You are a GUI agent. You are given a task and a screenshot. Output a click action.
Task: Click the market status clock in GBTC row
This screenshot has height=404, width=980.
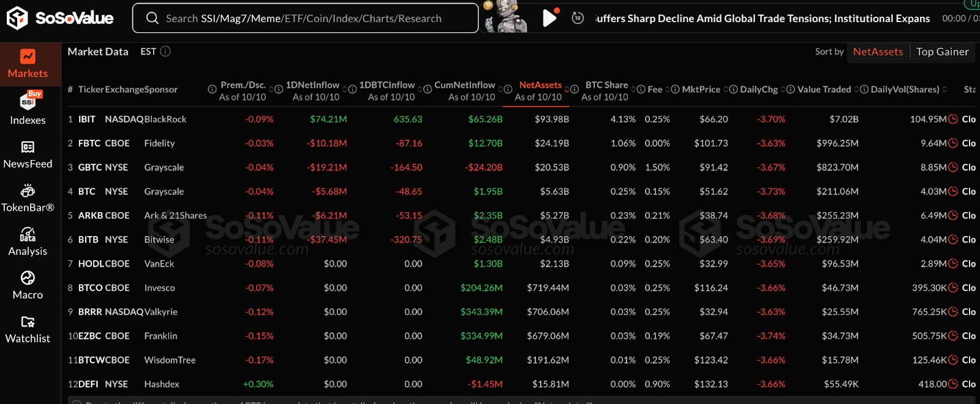(x=953, y=167)
